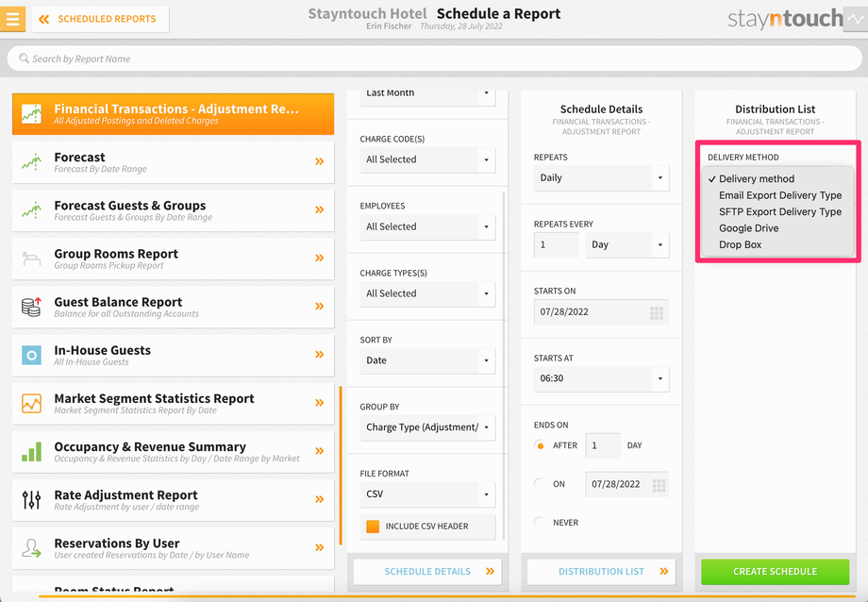Click the chevron on Forecast Guests & Groups
The width and height of the screenshot is (868, 602).
[x=320, y=209]
